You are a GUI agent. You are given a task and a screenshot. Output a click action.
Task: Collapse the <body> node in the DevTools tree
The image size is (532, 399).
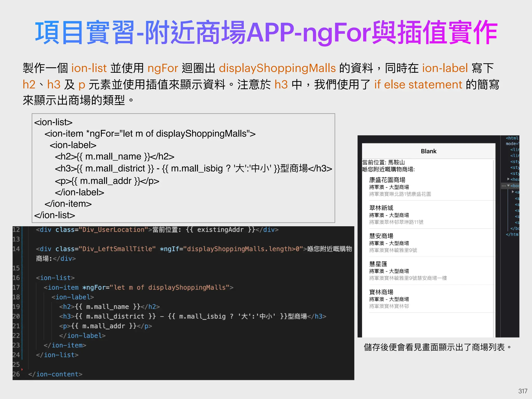[508, 185]
